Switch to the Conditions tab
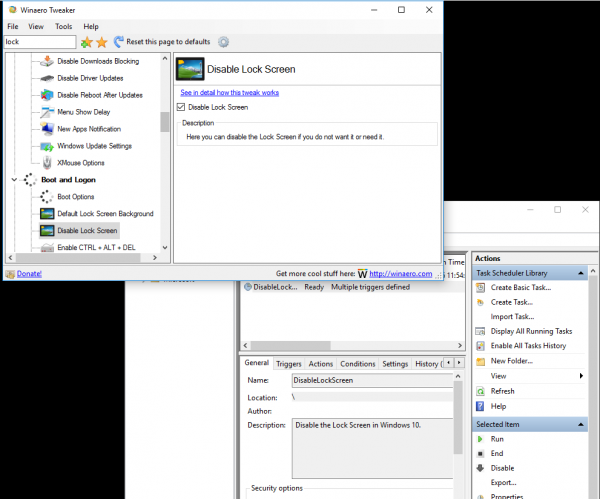This screenshot has width=600, height=499. [x=358, y=364]
